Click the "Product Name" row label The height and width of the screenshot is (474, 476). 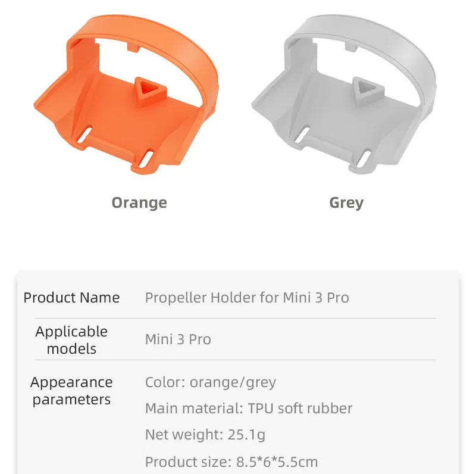pyautogui.click(x=71, y=298)
